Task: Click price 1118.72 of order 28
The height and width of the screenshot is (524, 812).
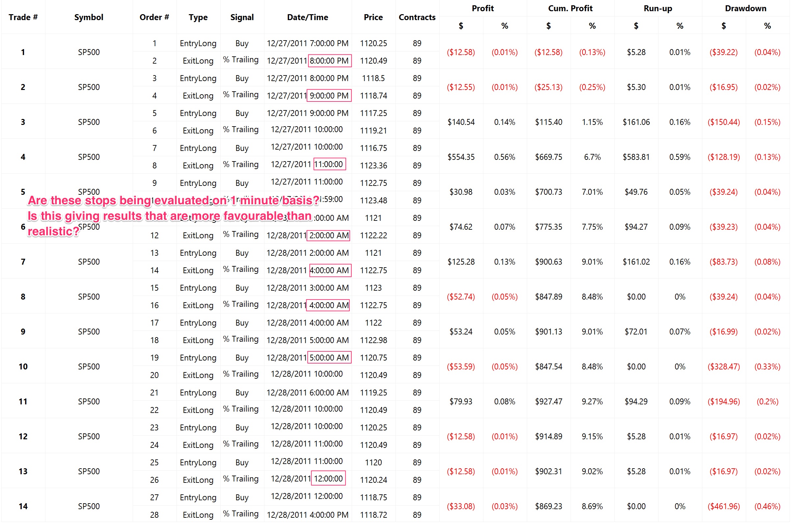Action: (373, 515)
